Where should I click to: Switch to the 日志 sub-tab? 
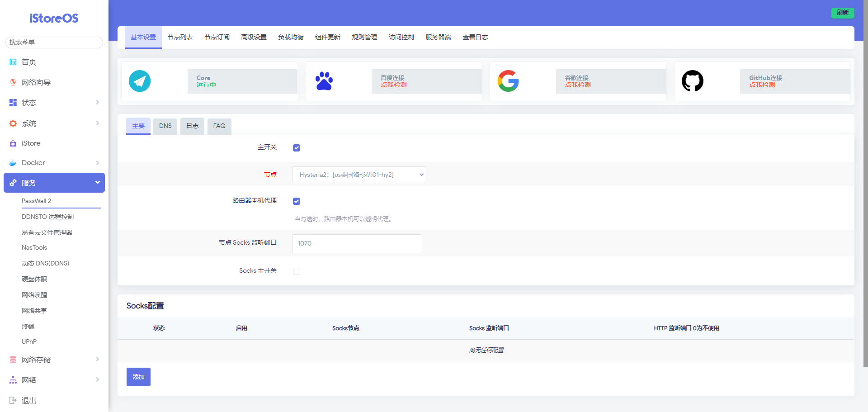pyautogui.click(x=193, y=126)
